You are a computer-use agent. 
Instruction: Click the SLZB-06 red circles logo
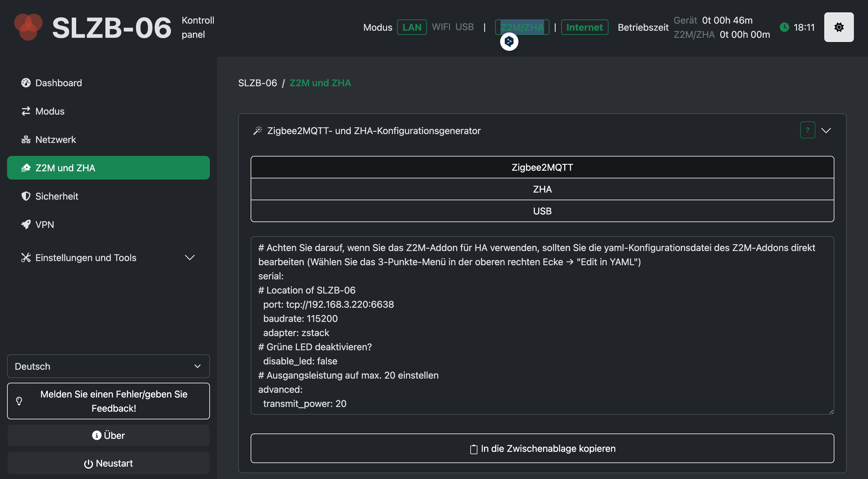tap(28, 27)
